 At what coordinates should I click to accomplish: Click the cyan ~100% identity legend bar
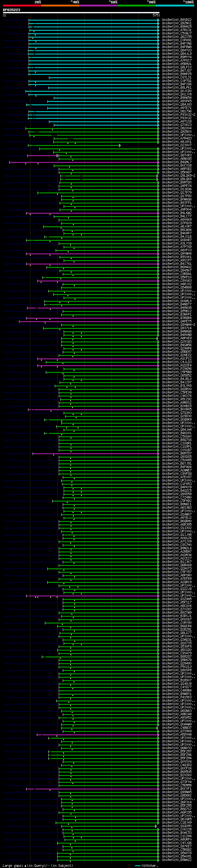point(175,6)
